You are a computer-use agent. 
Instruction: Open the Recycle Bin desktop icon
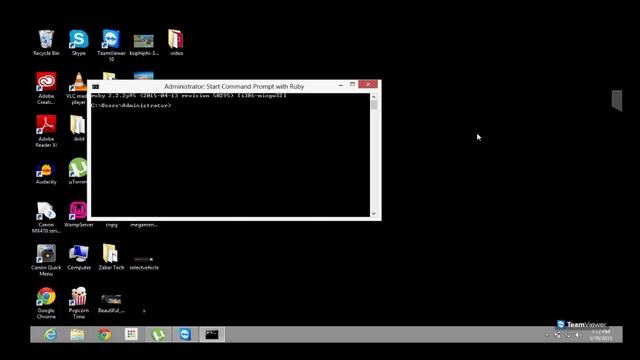coord(46,42)
